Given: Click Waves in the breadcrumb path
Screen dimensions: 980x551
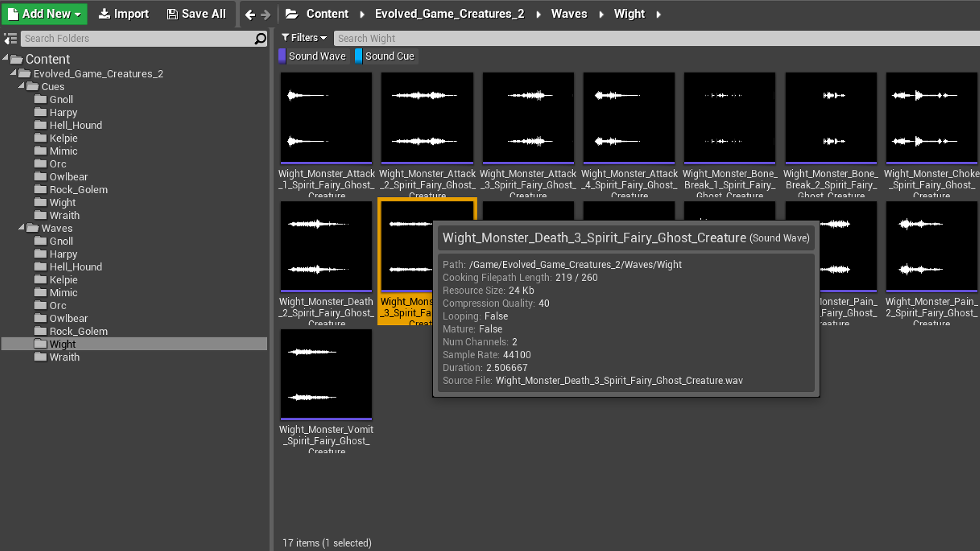Looking at the screenshot, I should [569, 14].
